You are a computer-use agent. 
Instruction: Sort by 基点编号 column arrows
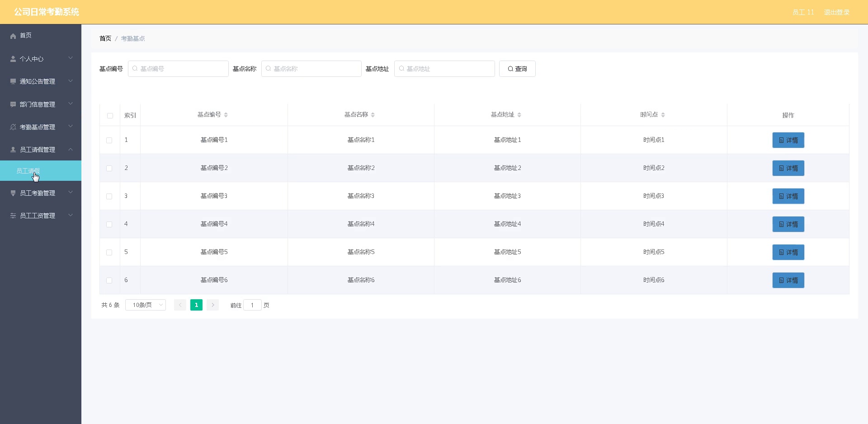[x=226, y=115]
